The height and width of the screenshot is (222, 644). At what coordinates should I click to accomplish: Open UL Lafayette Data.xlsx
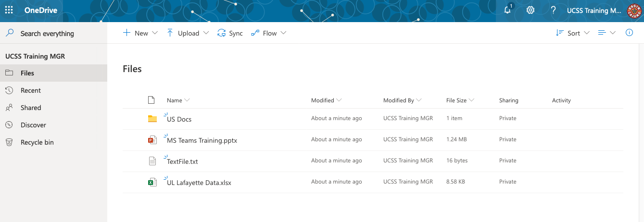coord(199,183)
